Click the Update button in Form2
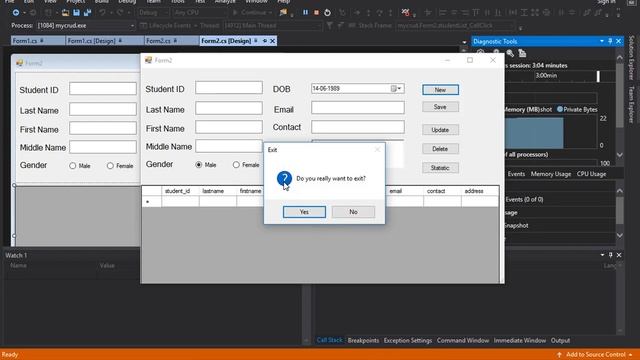Viewport: 640px width, 360px height. 440,130
